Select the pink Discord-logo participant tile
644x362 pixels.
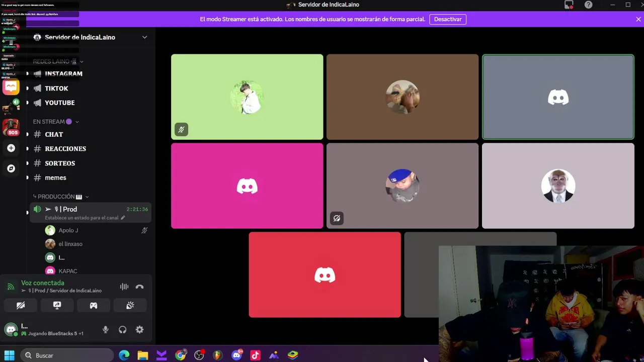click(x=247, y=186)
